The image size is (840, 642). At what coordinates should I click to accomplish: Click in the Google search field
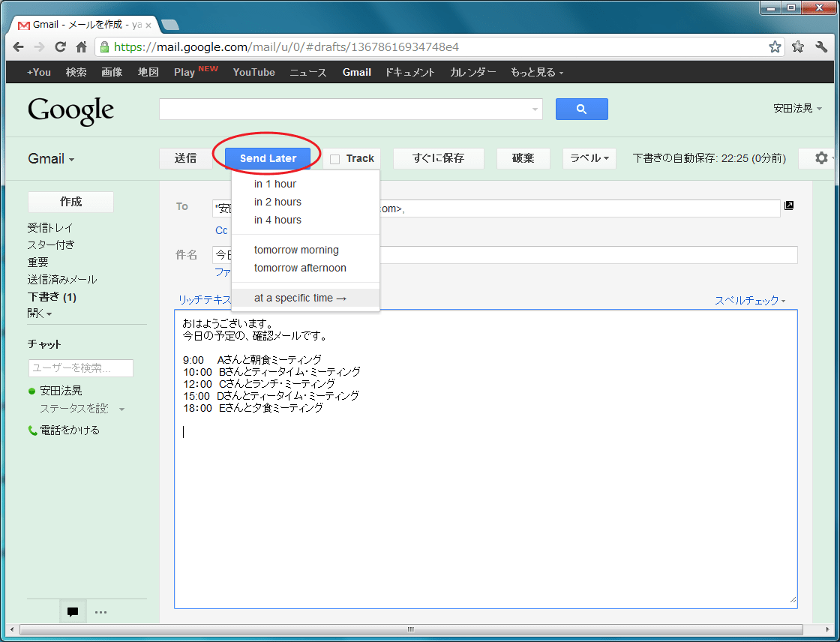pos(345,109)
